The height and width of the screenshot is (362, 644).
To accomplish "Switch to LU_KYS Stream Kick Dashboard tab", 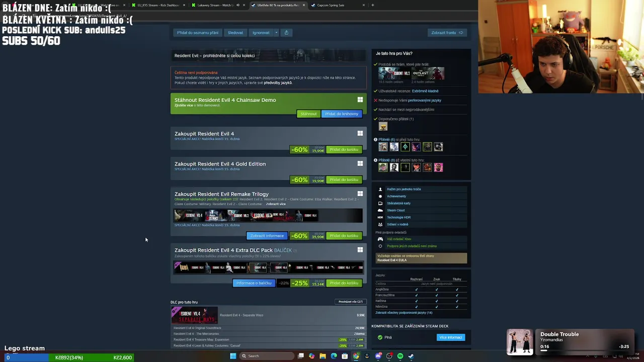I will [158, 5].
